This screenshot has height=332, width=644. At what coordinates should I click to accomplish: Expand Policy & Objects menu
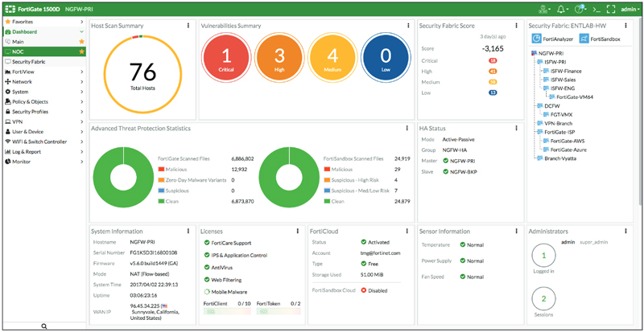(44, 102)
